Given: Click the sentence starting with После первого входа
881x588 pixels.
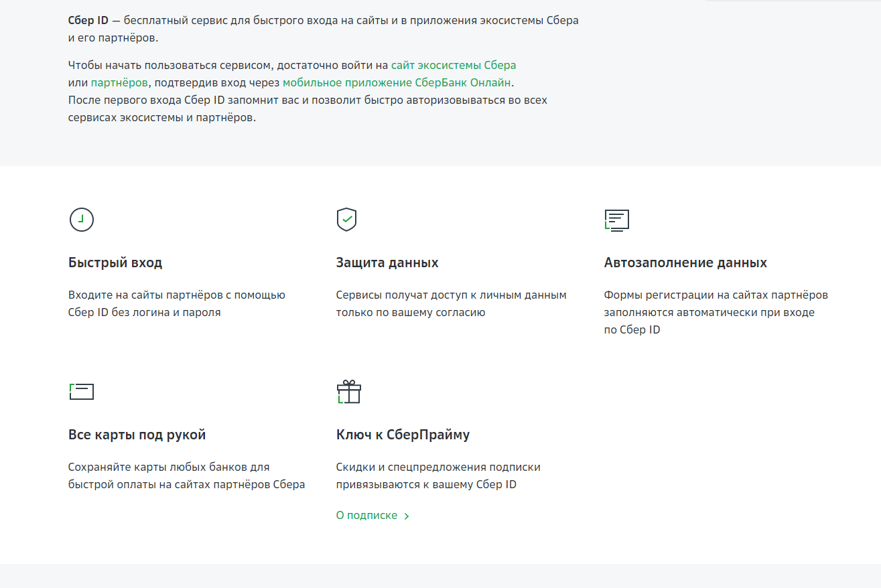Looking at the screenshot, I should point(308,109).
